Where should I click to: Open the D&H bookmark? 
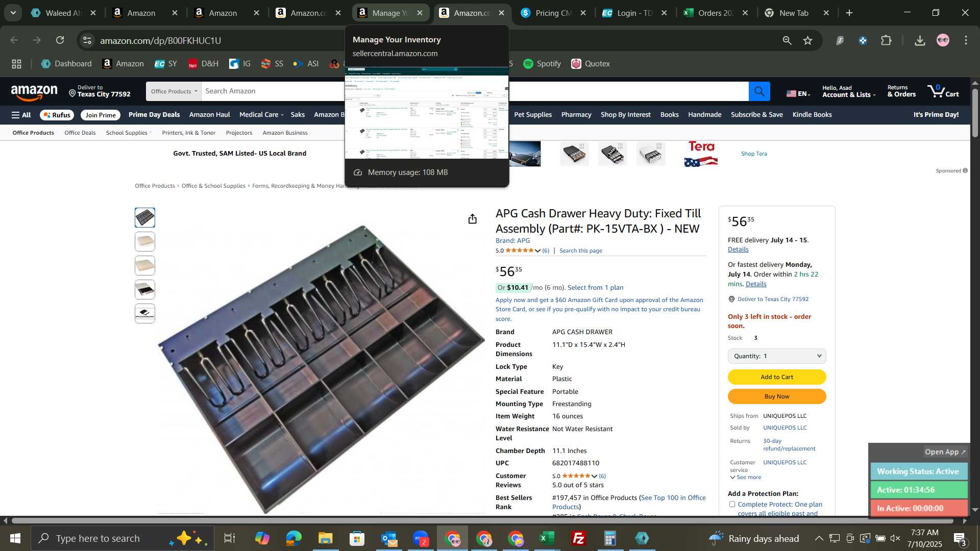(203, 64)
